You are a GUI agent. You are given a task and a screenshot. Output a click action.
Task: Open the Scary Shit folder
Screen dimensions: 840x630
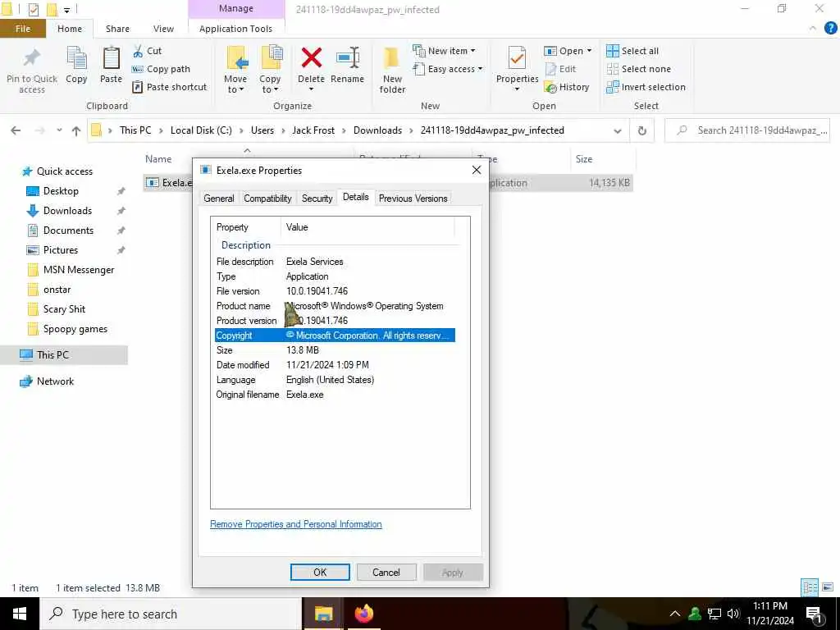pos(64,309)
